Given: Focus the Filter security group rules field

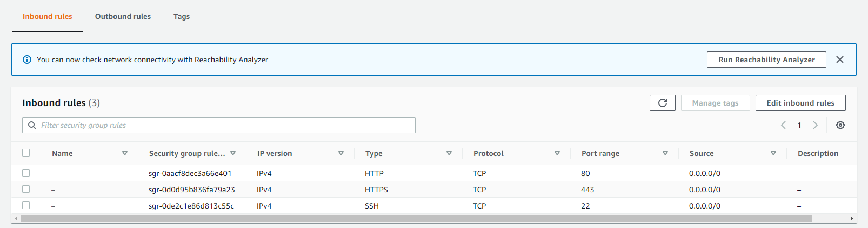Looking at the screenshot, I should [219, 125].
